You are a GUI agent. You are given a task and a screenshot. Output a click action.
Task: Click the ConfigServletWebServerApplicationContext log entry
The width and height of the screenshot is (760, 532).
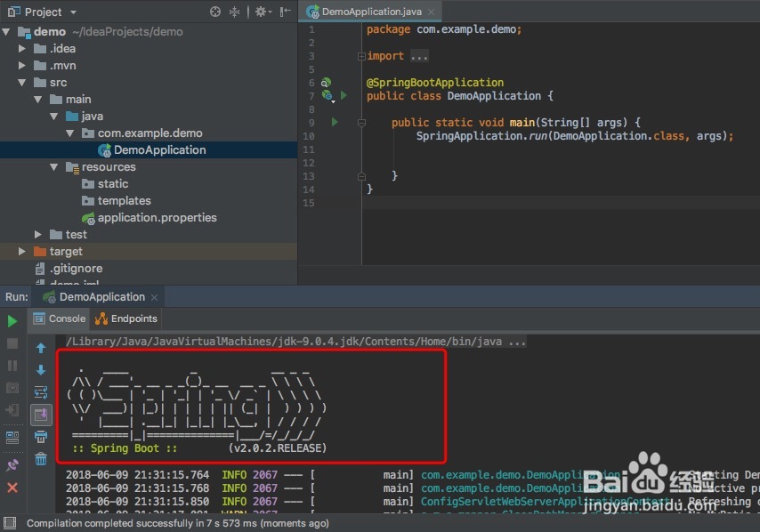[x=547, y=502]
